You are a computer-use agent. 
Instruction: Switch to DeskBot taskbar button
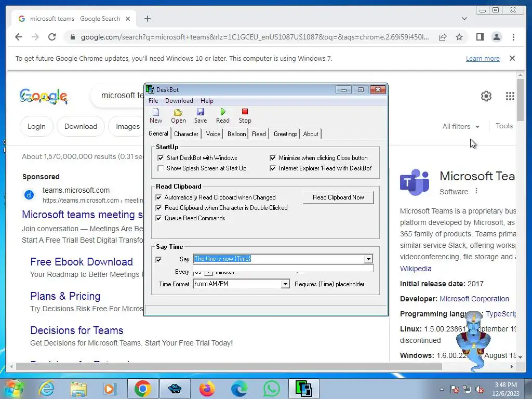[x=303, y=389]
